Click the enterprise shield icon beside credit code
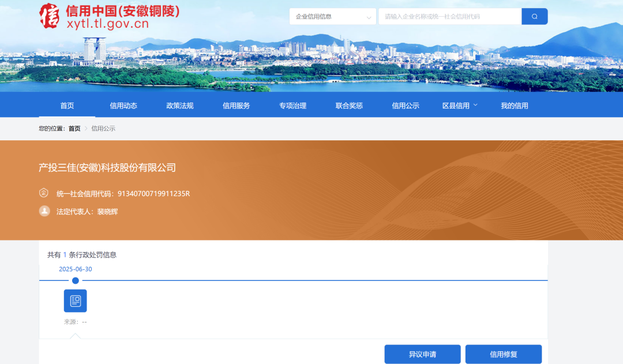This screenshot has width=623, height=364. coord(44,193)
